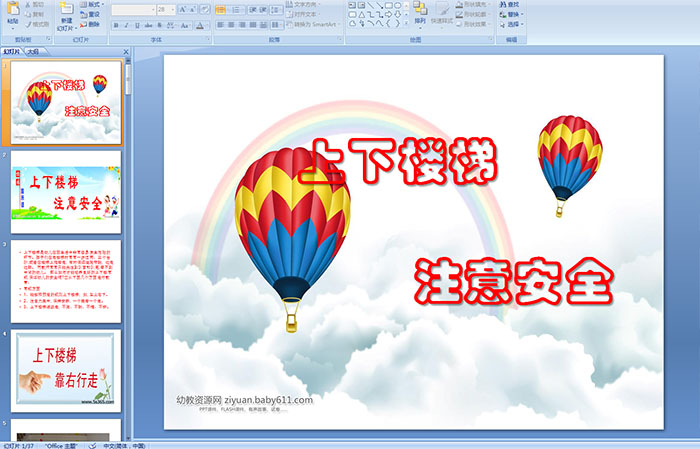The height and width of the screenshot is (449, 700).
Task: Click the 上下楼梯 title text on slide
Action: [397, 162]
